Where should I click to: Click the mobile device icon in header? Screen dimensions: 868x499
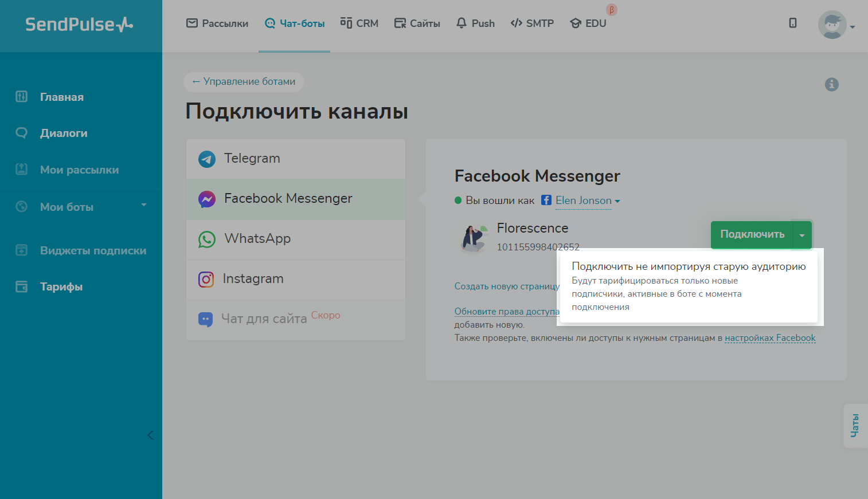793,23
